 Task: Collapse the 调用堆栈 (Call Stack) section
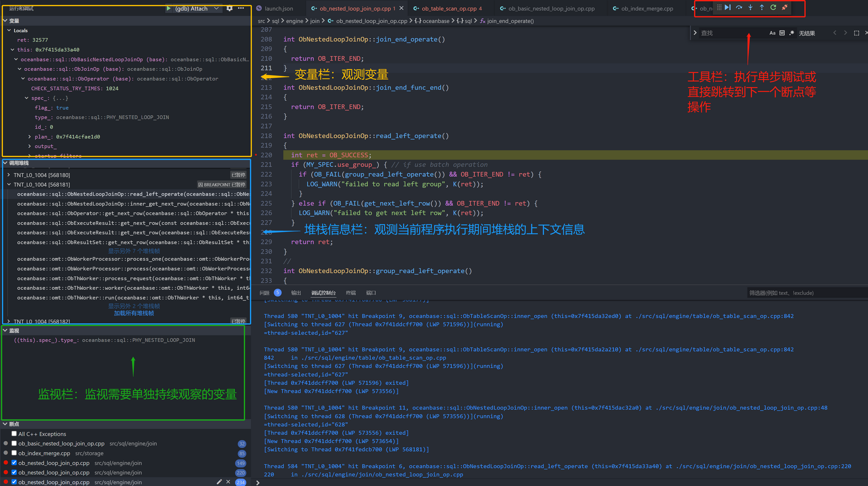click(5, 163)
